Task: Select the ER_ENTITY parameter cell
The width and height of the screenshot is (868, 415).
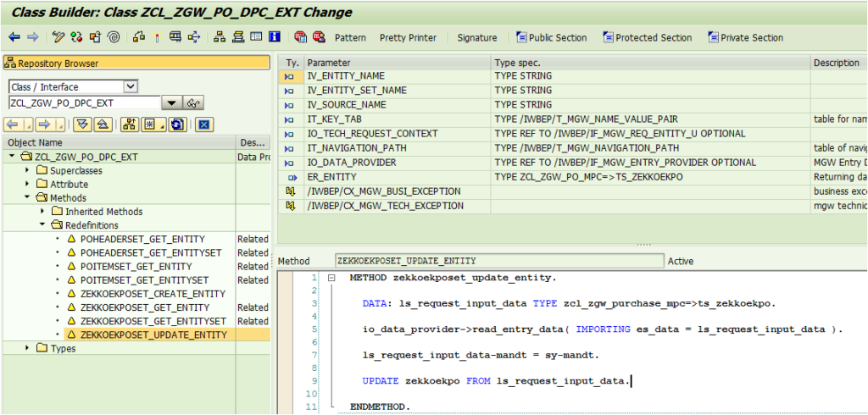Action: click(398, 177)
